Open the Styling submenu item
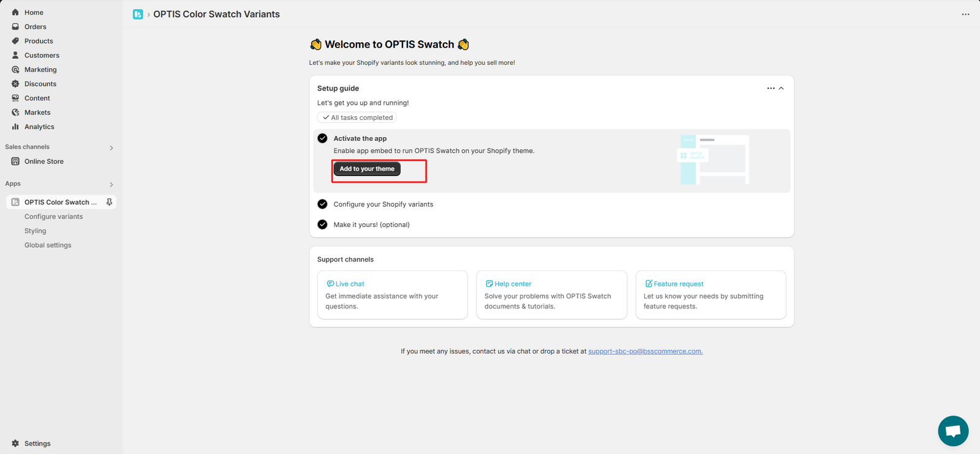The image size is (980, 454). coord(36,231)
